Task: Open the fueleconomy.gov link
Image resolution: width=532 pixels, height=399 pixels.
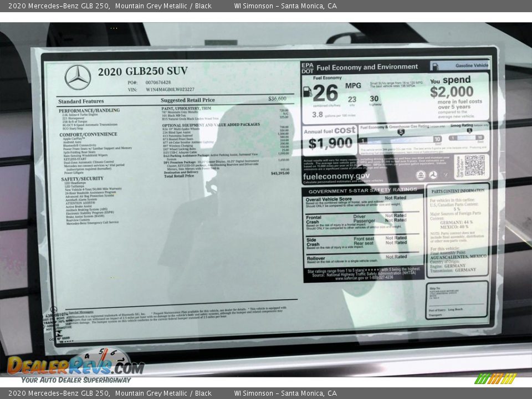Action: 335,176
